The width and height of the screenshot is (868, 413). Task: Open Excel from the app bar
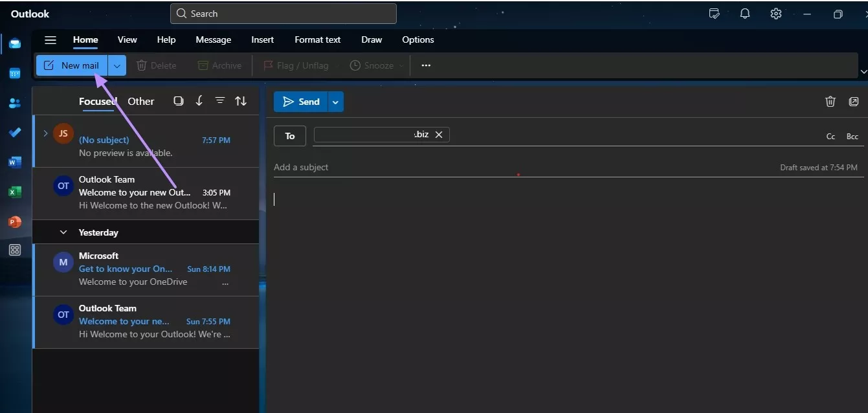14,192
